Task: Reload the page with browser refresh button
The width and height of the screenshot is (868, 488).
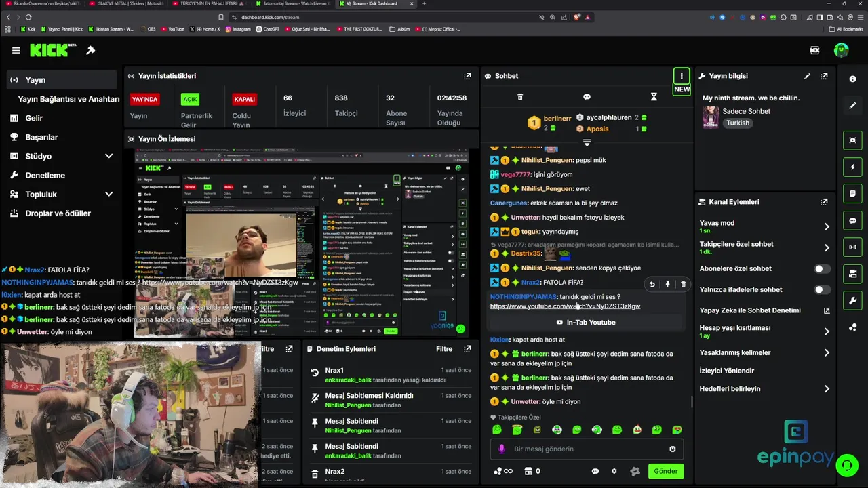Action: coord(28,17)
